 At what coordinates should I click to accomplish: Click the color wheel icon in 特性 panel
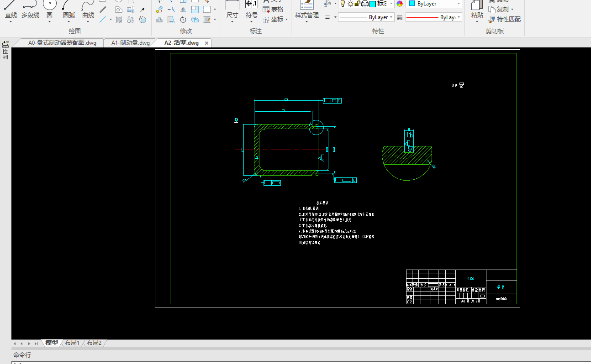(400, 4)
